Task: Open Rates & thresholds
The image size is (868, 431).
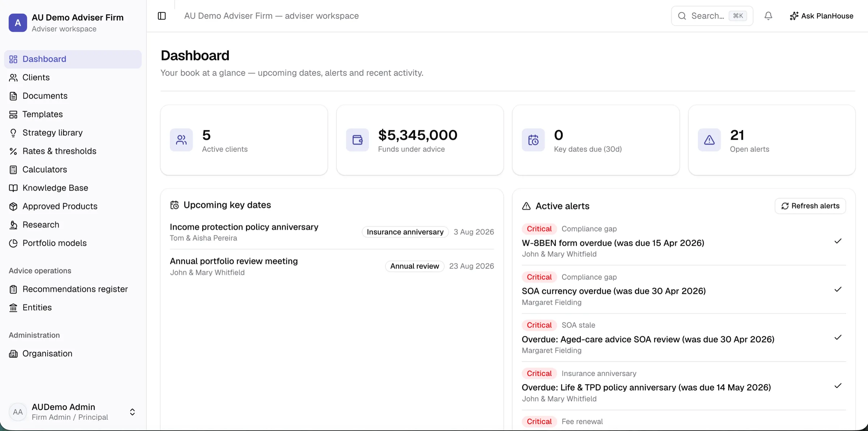Action: [73, 151]
